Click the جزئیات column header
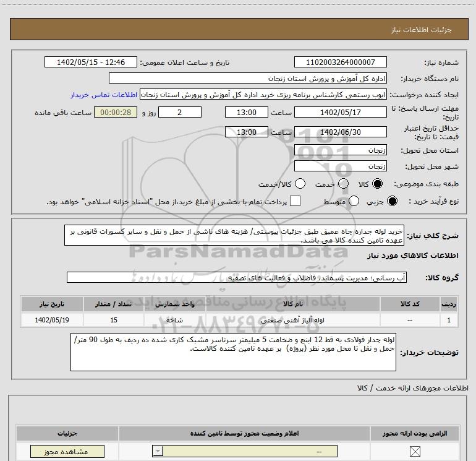This screenshot has width=476, height=461. 67,433
